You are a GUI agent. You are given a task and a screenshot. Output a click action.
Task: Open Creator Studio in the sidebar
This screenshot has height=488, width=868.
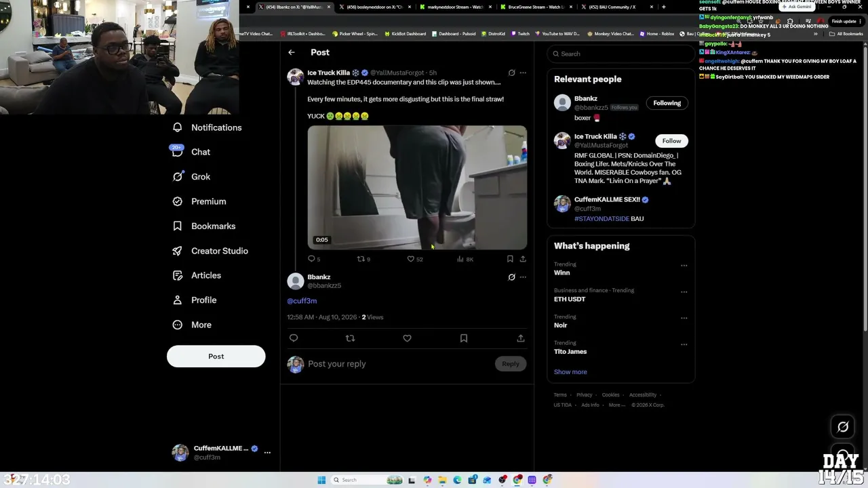(210, 251)
